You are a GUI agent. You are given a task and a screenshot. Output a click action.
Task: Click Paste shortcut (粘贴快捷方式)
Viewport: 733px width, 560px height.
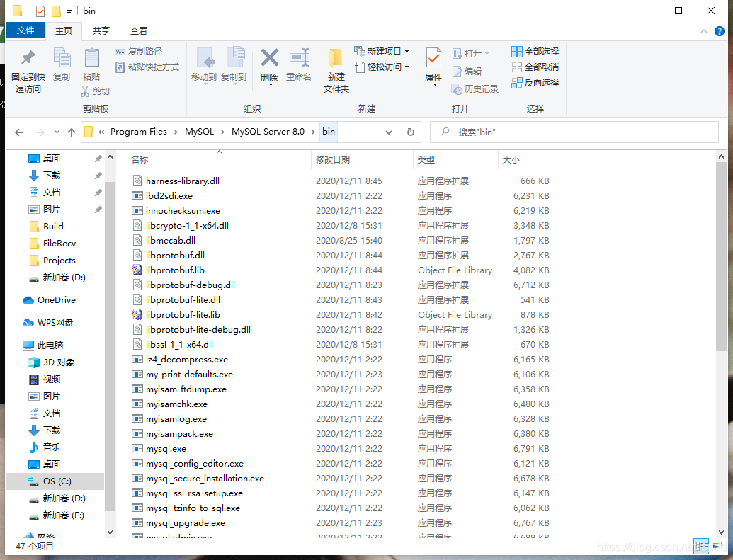pyautogui.click(x=147, y=67)
